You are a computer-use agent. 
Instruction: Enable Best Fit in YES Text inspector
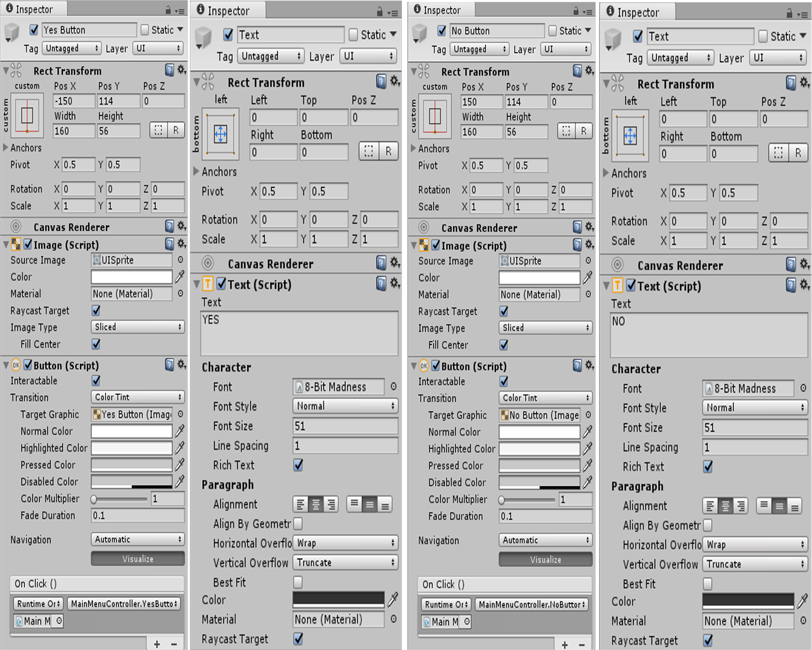298,582
